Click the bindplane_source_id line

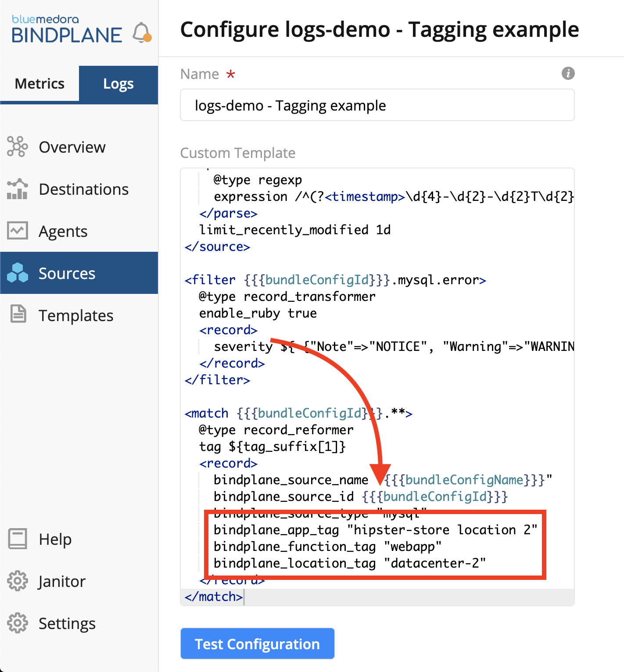coord(361,497)
